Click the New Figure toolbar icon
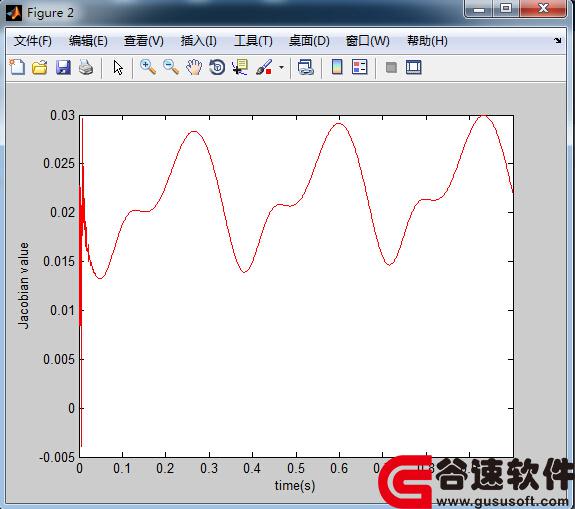This screenshot has height=509, width=575. point(17,67)
